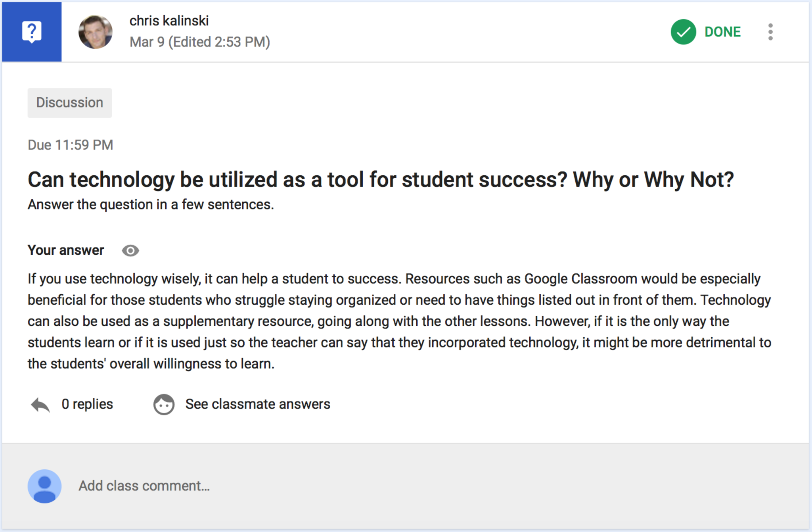Click the blue question mark assignment icon

tap(32, 32)
